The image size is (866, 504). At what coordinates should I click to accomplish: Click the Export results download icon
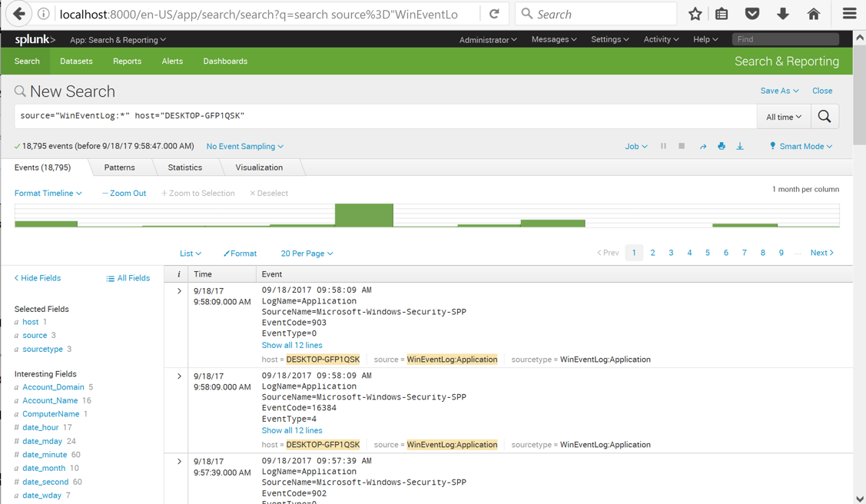(740, 147)
